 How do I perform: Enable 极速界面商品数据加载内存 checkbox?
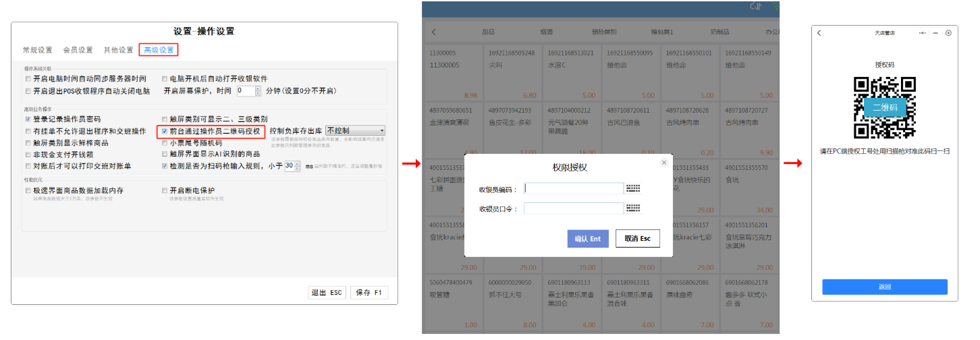[x=28, y=191]
